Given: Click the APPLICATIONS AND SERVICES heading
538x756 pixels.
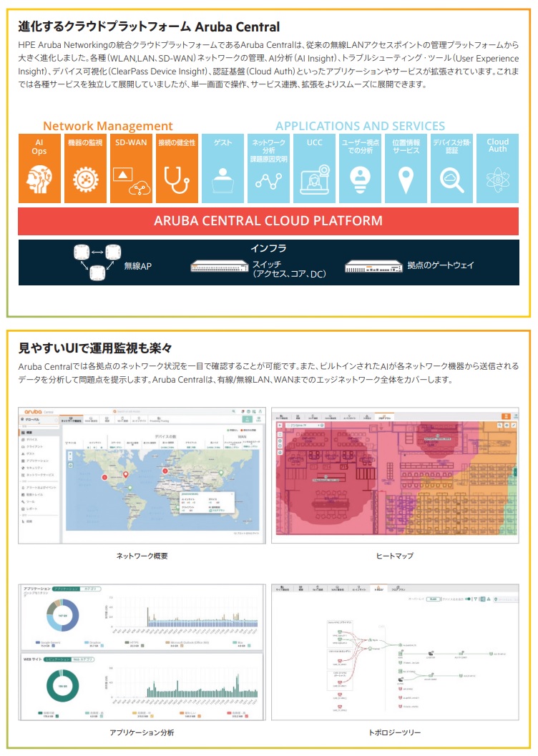Looking at the screenshot, I should point(360,126).
